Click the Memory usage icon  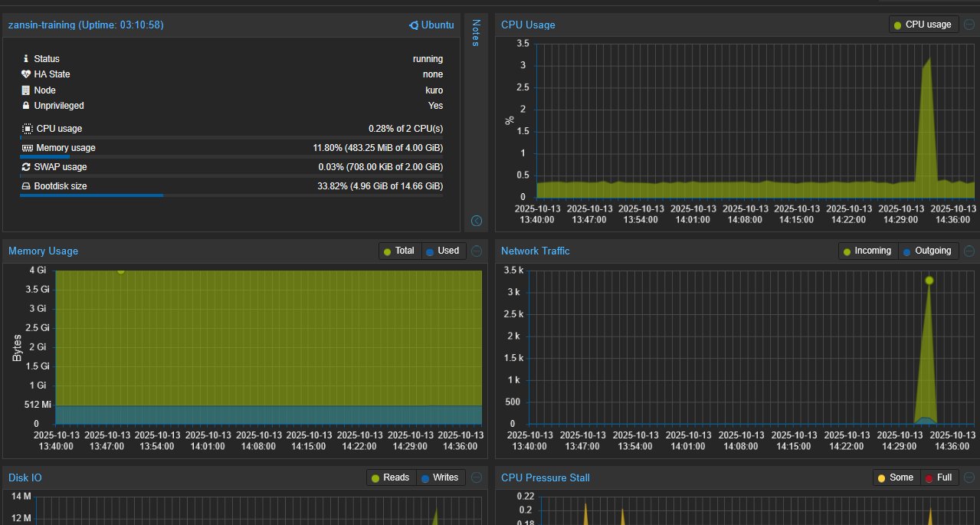point(27,148)
